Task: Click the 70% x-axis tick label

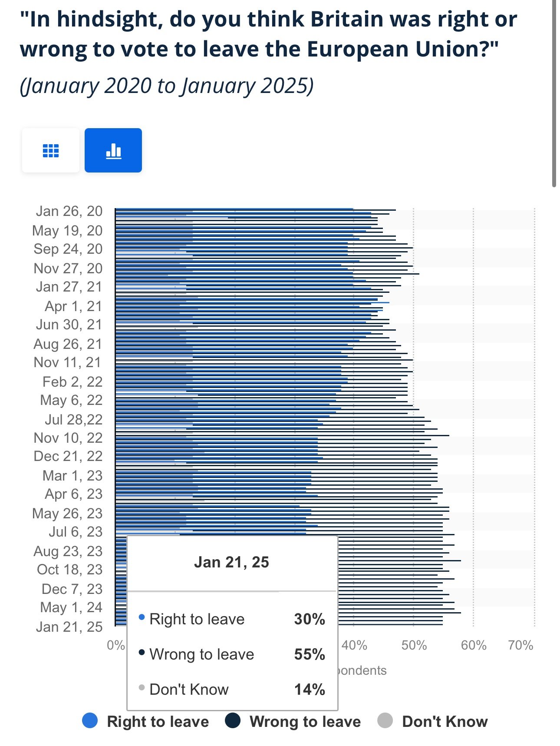Action: 520,645
